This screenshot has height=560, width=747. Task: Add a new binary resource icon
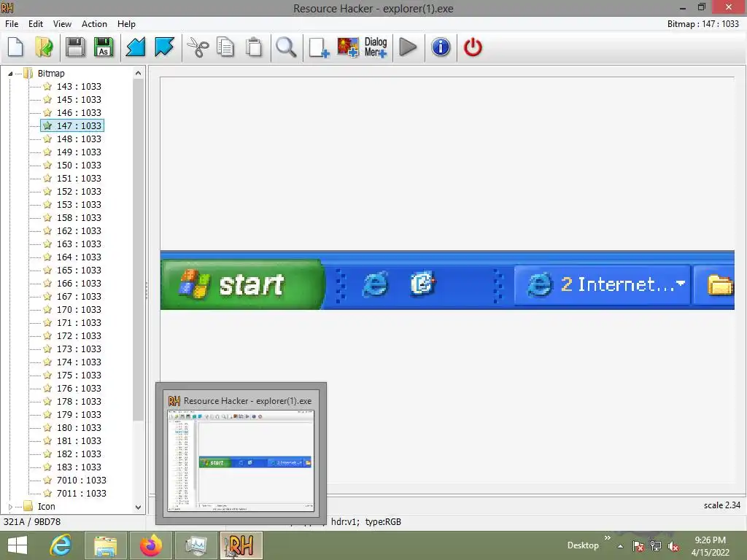[x=319, y=47]
